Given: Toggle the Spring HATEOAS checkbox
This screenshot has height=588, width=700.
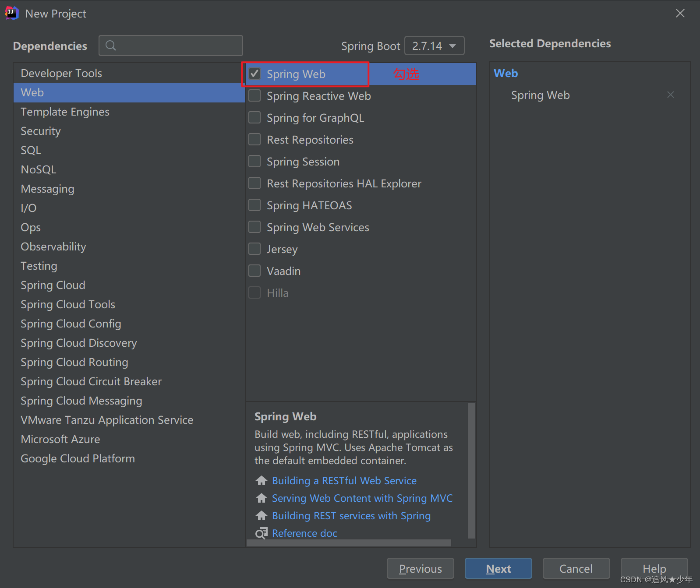Looking at the screenshot, I should point(255,205).
